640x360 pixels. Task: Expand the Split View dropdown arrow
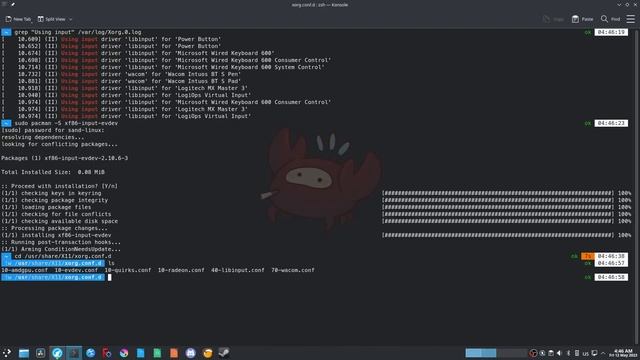[x=71, y=19]
